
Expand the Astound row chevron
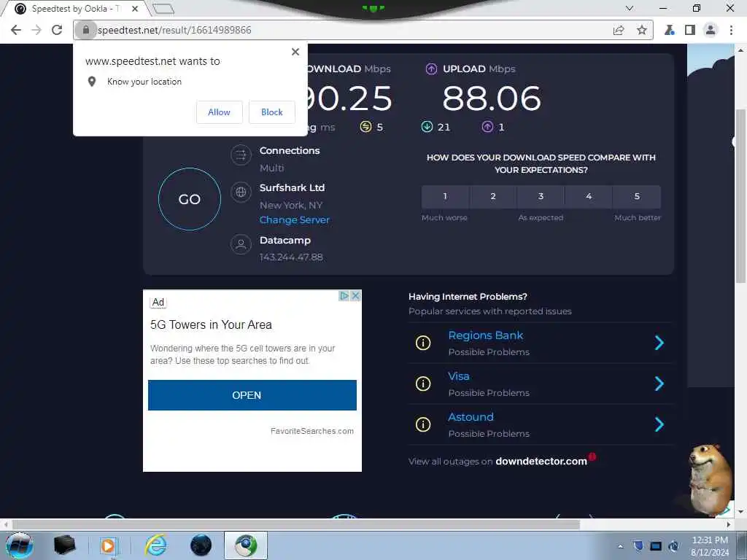(x=659, y=424)
